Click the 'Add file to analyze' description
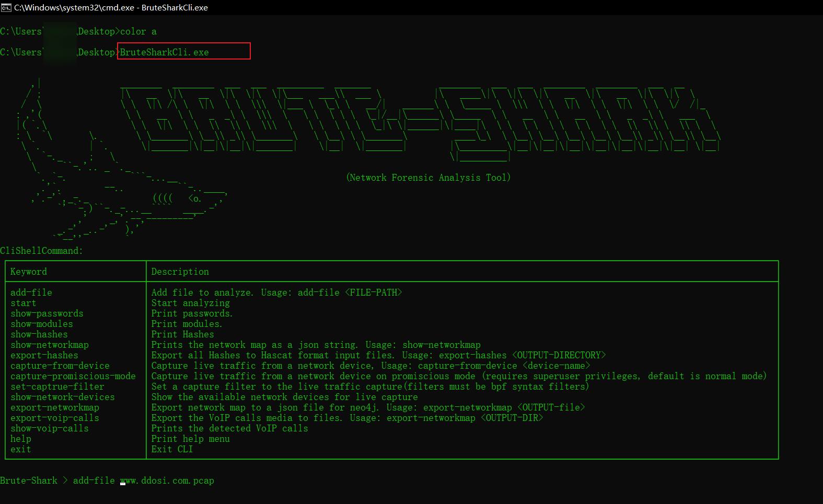Image resolution: width=823 pixels, height=504 pixels. tap(277, 292)
